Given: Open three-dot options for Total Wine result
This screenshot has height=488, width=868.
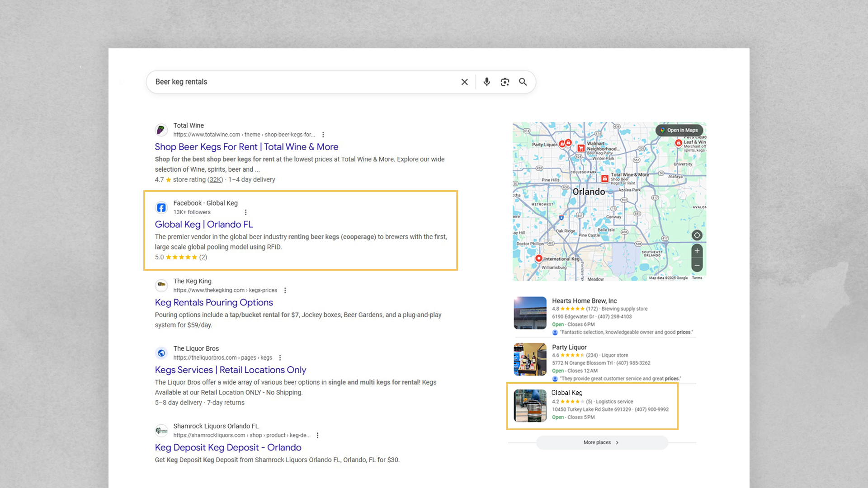Looking at the screenshot, I should pyautogui.click(x=324, y=134).
